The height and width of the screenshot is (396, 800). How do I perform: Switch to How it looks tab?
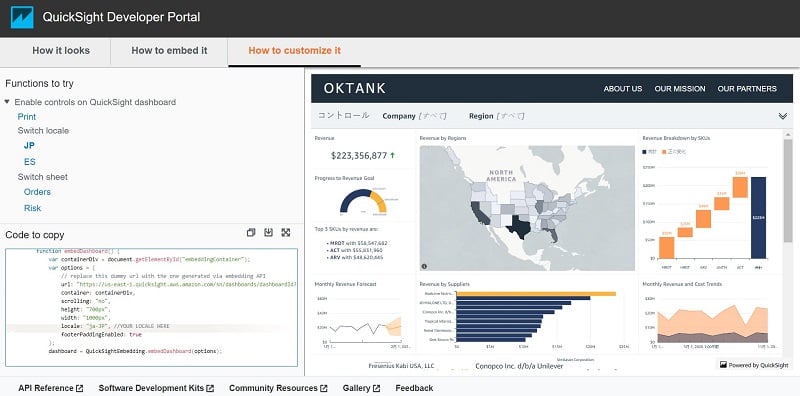[61, 51]
